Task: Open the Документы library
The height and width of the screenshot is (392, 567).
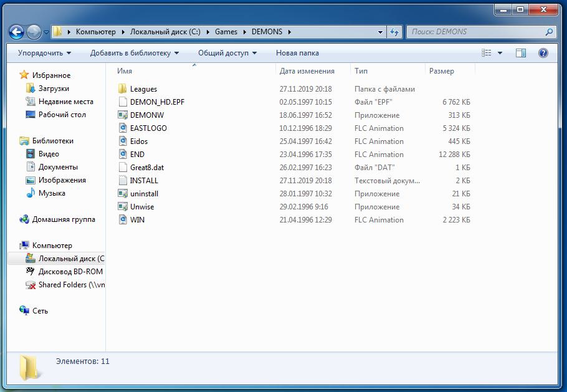Action: coord(58,166)
